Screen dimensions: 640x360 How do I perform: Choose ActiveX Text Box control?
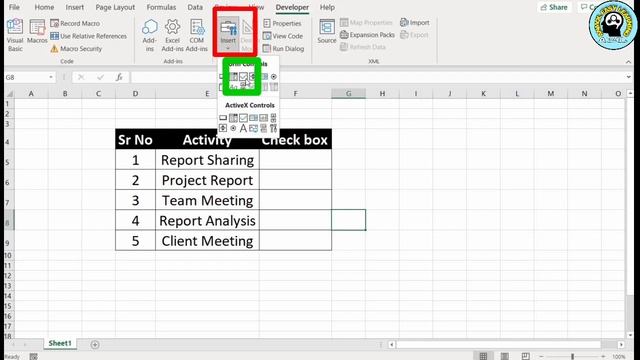coord(263,118)
